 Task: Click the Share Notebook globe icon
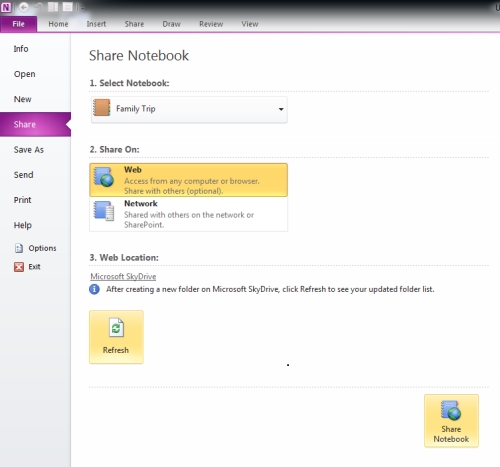point(451,410)
